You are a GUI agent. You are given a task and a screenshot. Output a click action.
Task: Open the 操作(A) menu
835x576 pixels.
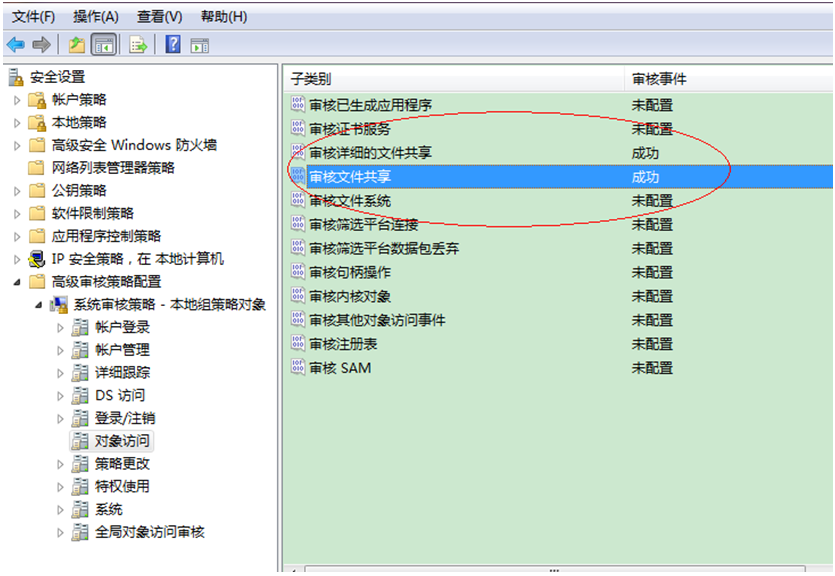[x=96, y=17]
